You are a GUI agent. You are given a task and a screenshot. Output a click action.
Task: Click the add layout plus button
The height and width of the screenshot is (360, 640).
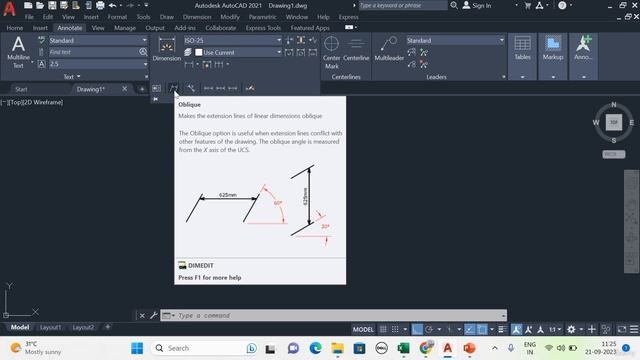(108, 327)
